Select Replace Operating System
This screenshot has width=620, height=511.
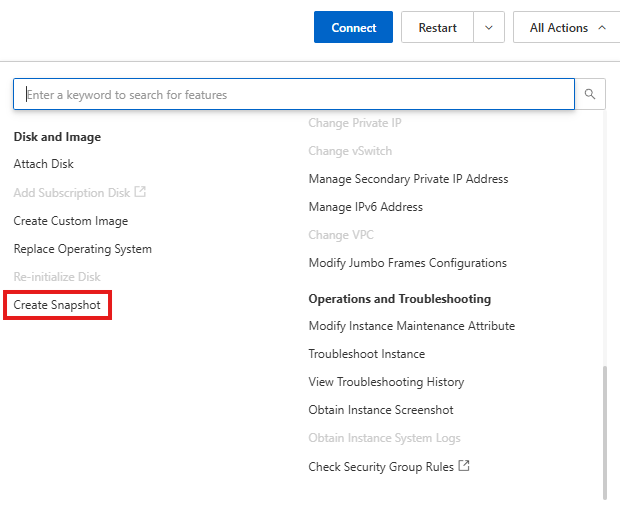click(x=82, y=249)
